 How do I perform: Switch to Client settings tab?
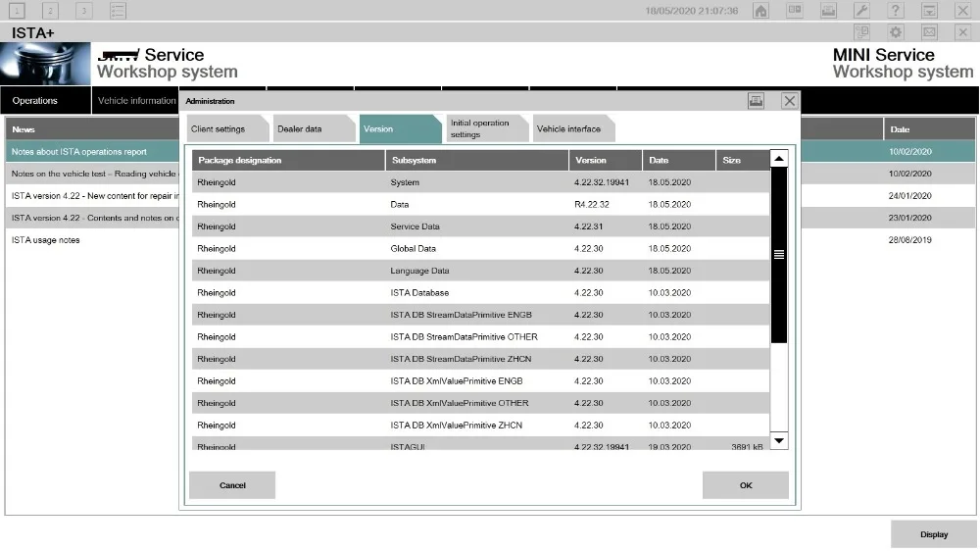pos(227,128)
